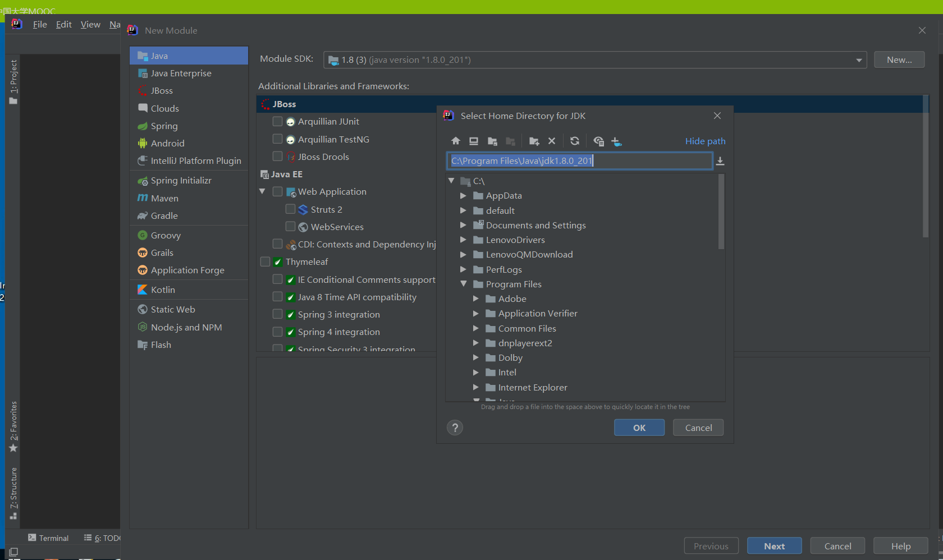
Task: Select Node.js and NPM module type
Action: 189,327
